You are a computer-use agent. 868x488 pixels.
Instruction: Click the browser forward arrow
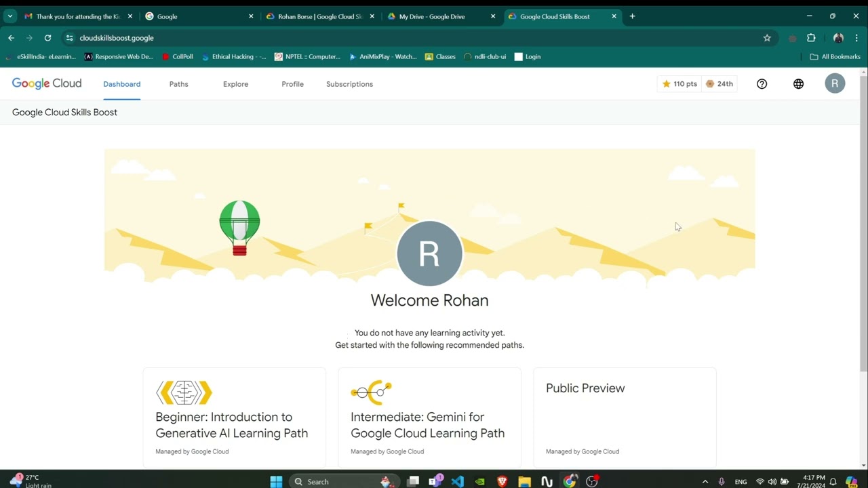(29, 38)
